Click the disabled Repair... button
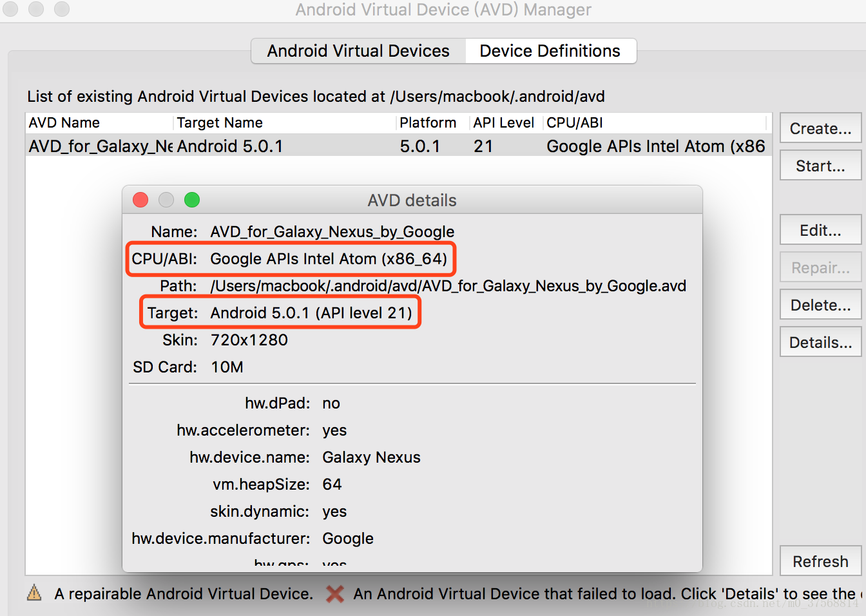The width and height of the screenshot is (866, 616). pyautogui.click(x=820, y=267)
